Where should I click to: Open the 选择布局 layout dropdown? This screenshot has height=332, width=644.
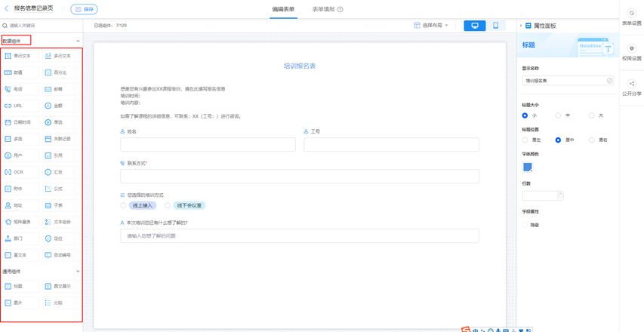[431, 26]
